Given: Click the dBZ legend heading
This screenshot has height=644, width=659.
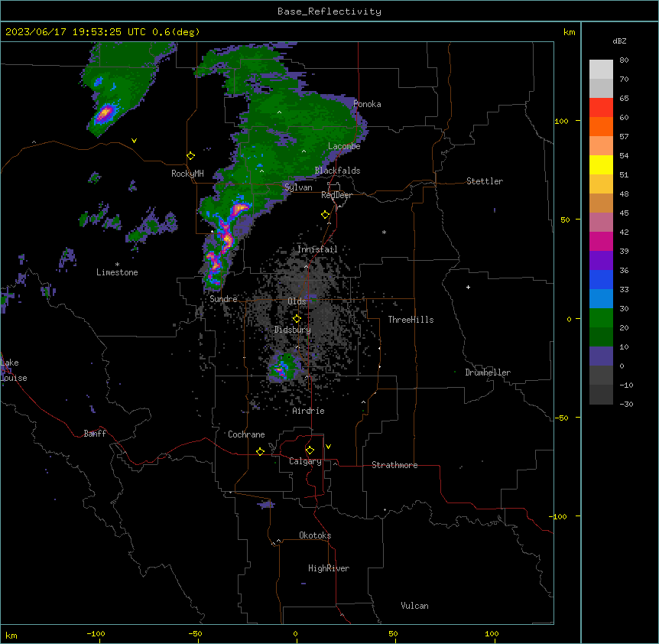Looking at the screenshot, I should pos(619,41).
